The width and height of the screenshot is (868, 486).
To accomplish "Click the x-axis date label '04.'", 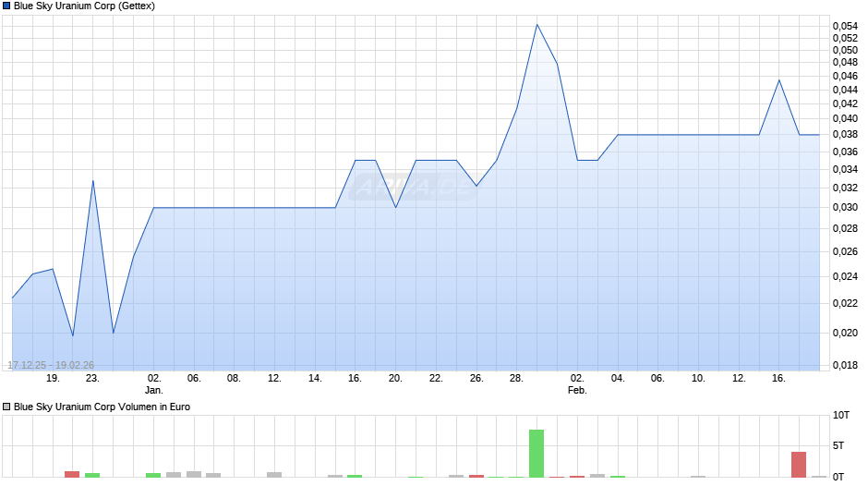I will pos(618,379).
